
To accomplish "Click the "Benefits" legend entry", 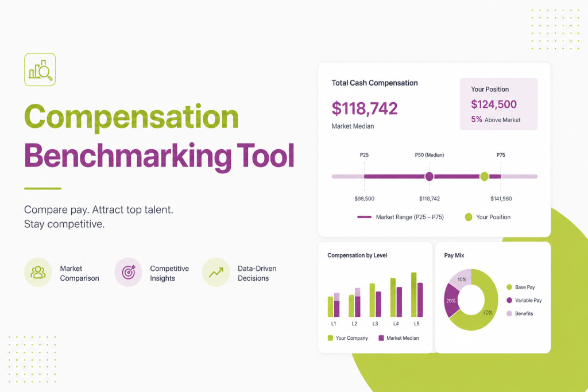I will tap(520, 313).
